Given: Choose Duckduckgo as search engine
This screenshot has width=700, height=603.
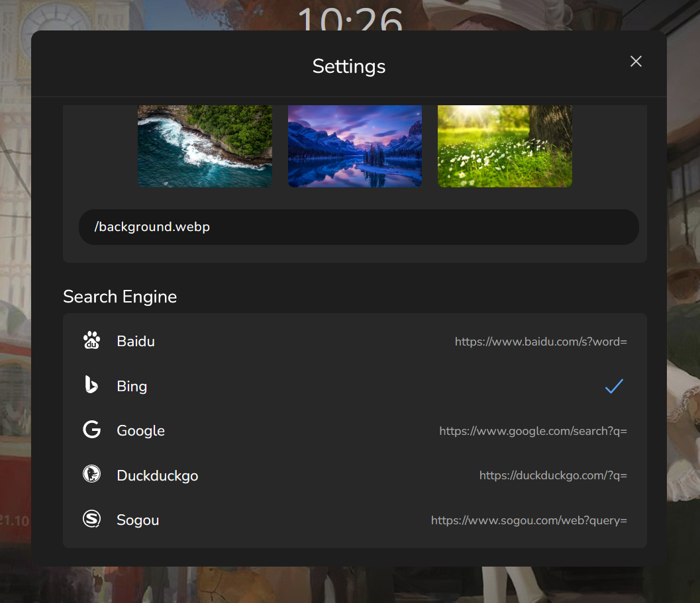Looking at the screenshot, I should coord(355,475).
